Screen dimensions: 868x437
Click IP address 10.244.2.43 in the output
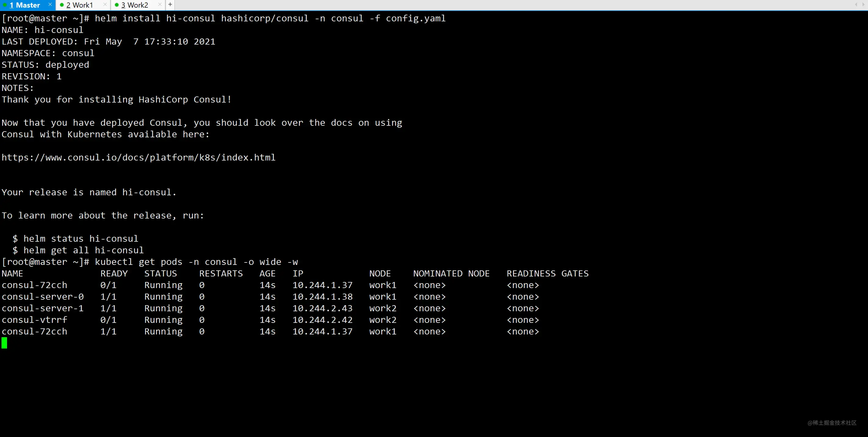click(x=322, y=308)
